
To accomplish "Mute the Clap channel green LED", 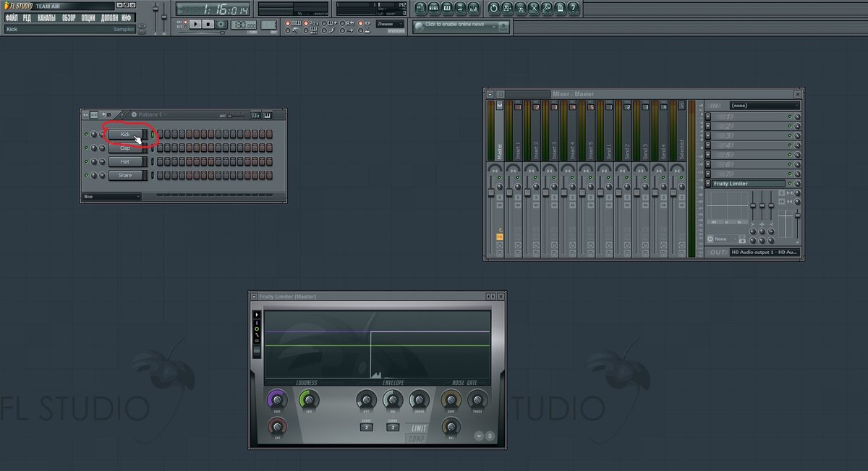I will [x=86, y=148].
